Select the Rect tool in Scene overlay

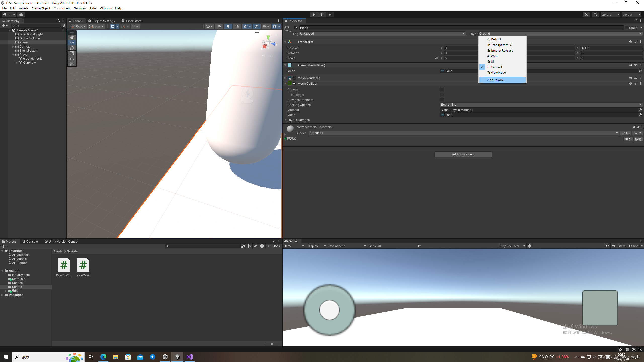point(72,58)
